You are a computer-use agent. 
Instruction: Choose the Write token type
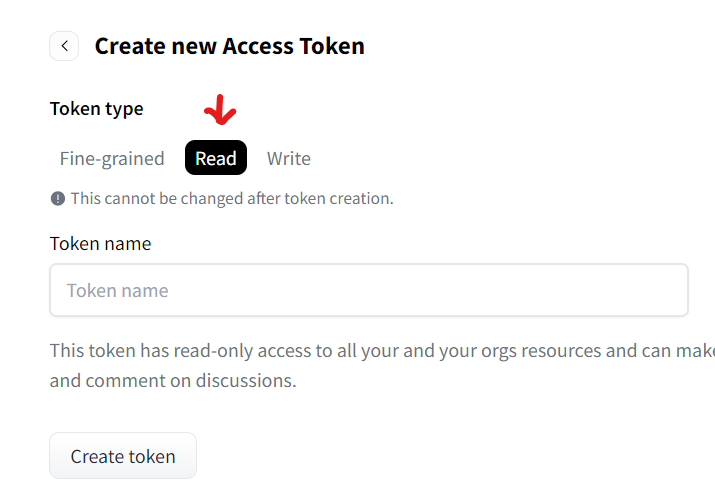(x=289, y=158)
